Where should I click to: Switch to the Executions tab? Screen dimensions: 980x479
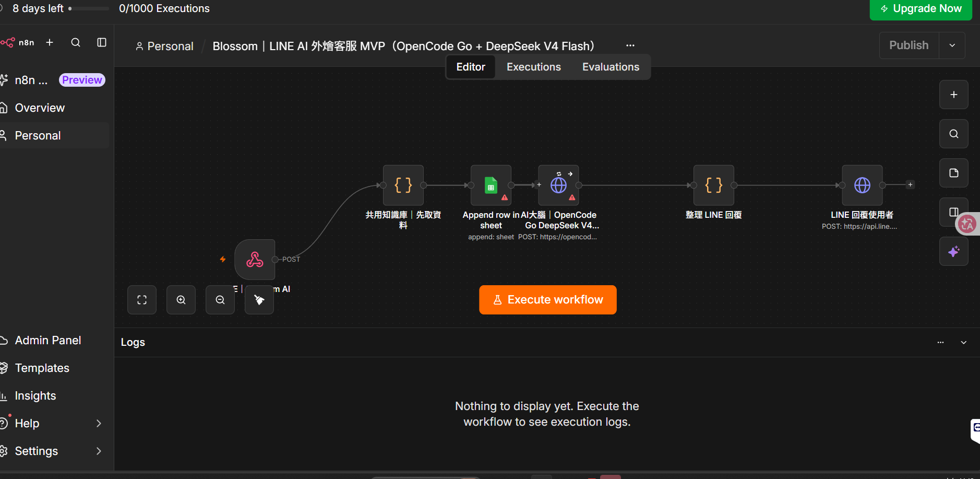pos(533,67)
